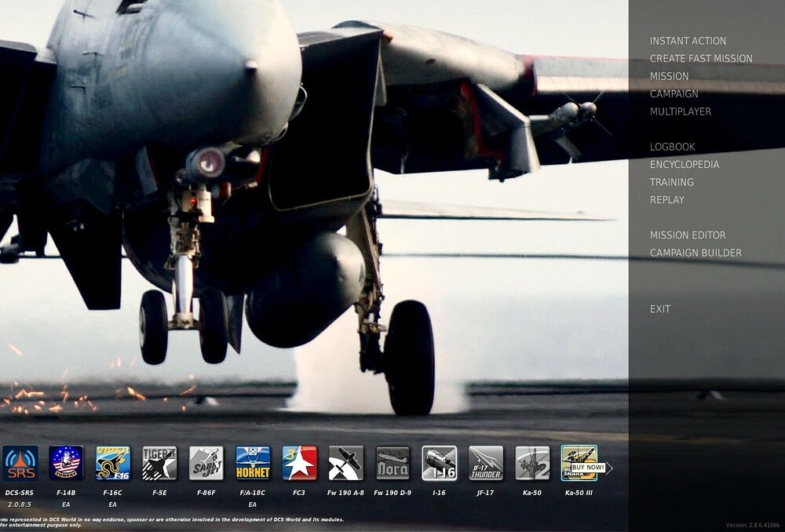This screenshot has height=532, width=785.
Task: Click the 2.0.8.5 version under DCS-SRS
Action: pyautogui.click(x=20, y=505)
